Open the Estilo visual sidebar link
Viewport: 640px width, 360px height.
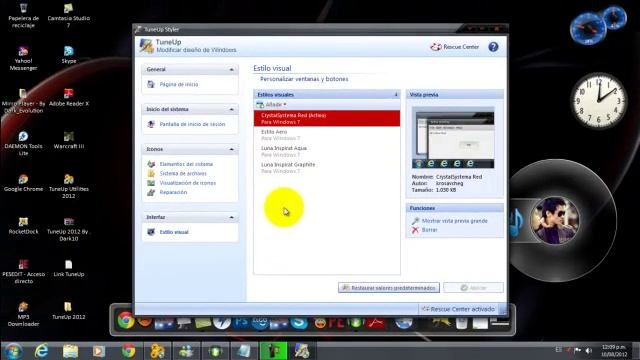pos(174,232)
